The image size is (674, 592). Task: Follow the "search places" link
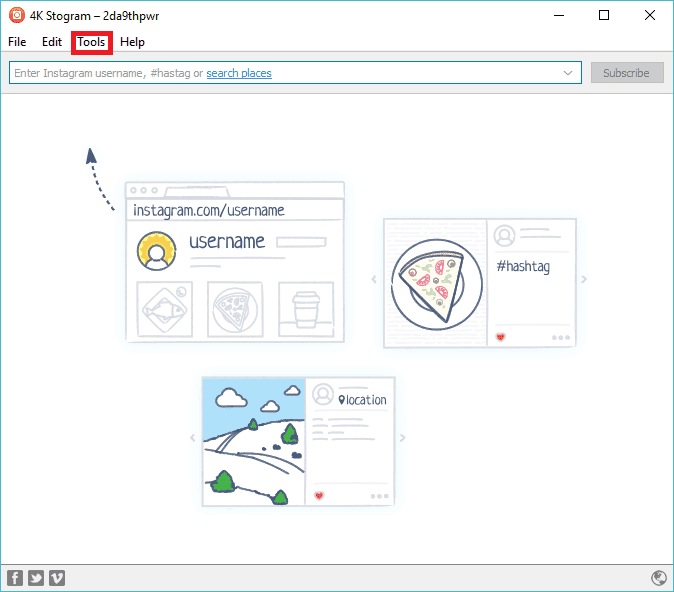[239, 73]
